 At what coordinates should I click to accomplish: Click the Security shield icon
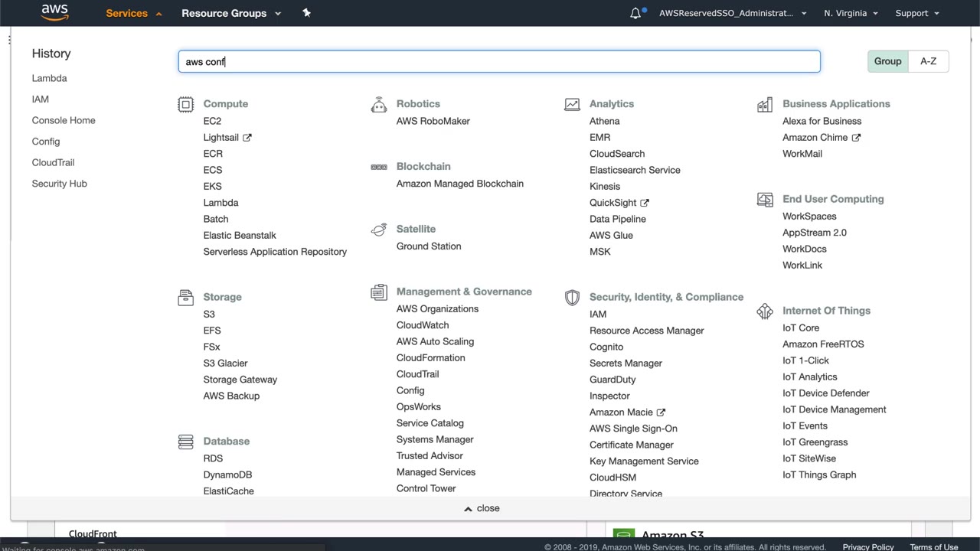pos(572,298)
